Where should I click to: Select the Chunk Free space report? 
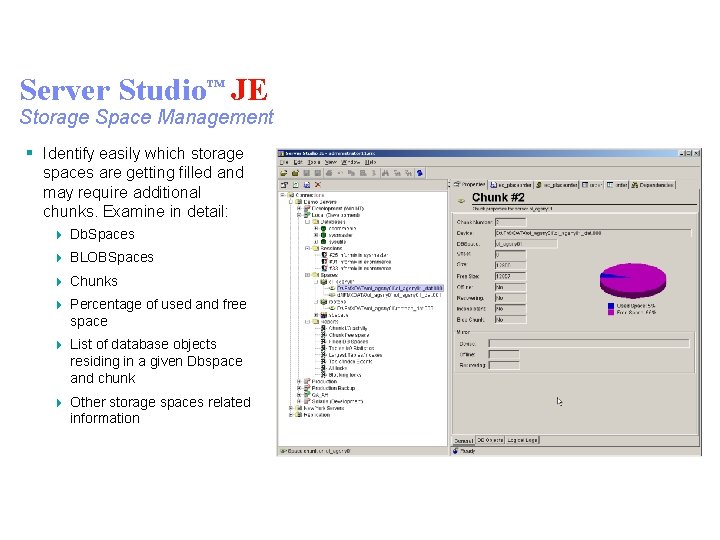349,335
